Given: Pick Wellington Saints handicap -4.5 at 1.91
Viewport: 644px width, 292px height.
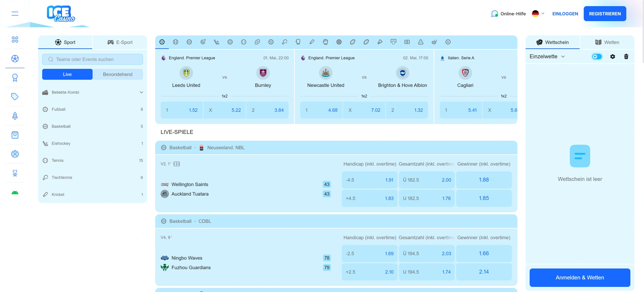Looking at the screenshot, I should [x=370, y=180].
